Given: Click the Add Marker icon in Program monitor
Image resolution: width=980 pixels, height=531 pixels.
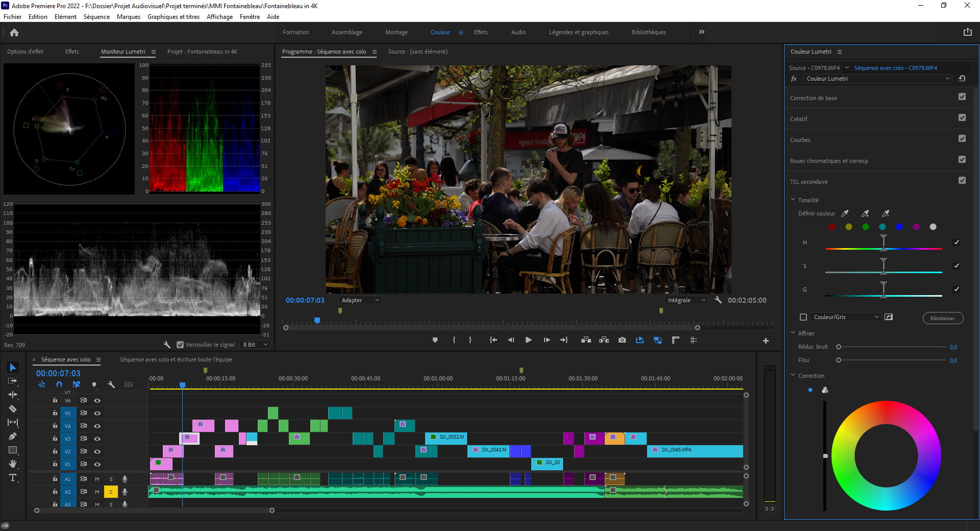Looking at the screenshot, I should [x=435, y=340].
